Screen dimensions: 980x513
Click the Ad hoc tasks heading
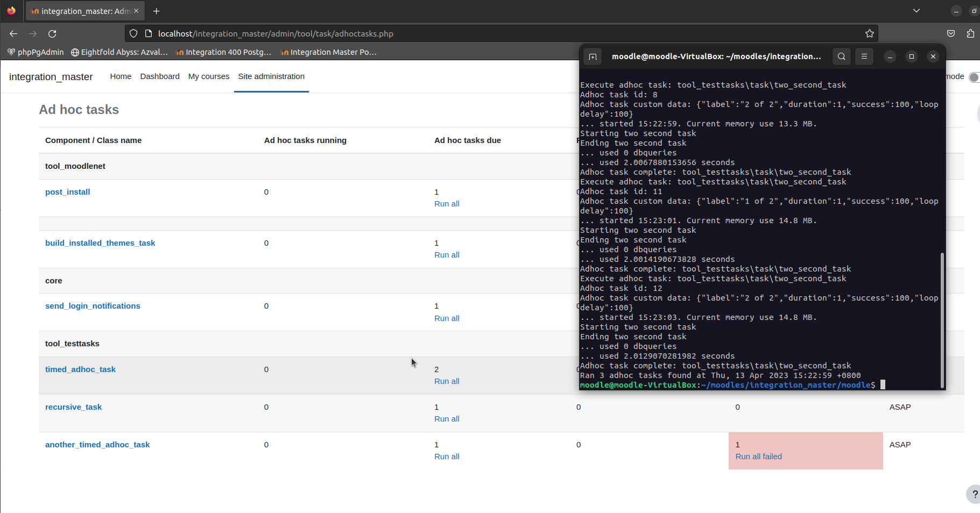[79, 110]
